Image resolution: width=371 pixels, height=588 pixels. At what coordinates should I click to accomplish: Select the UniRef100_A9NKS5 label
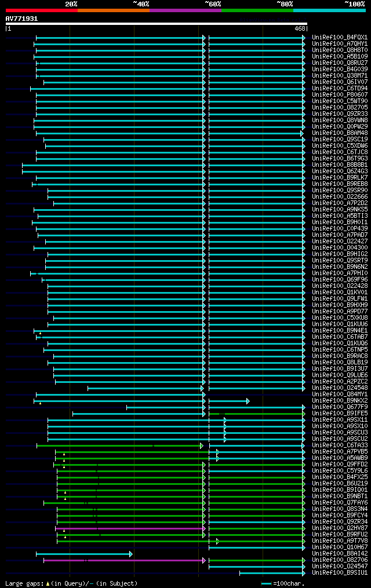[x=340, y=210]
